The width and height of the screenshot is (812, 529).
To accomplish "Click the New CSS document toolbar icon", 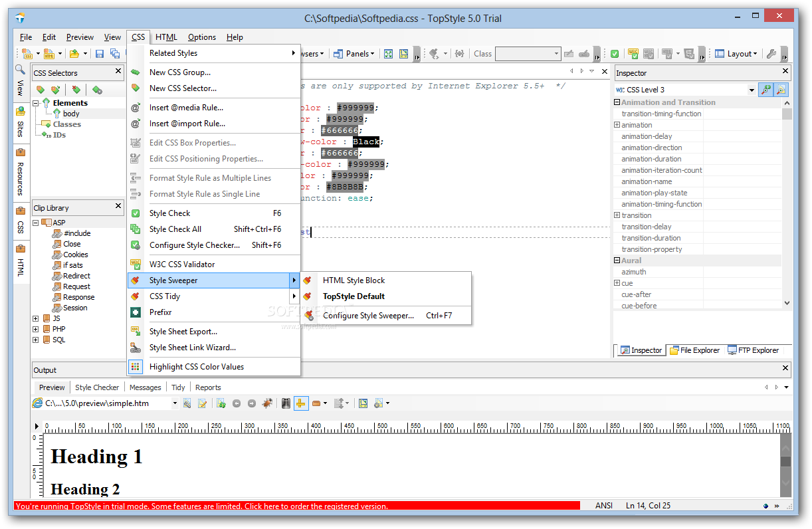I will tap(27, 54).
